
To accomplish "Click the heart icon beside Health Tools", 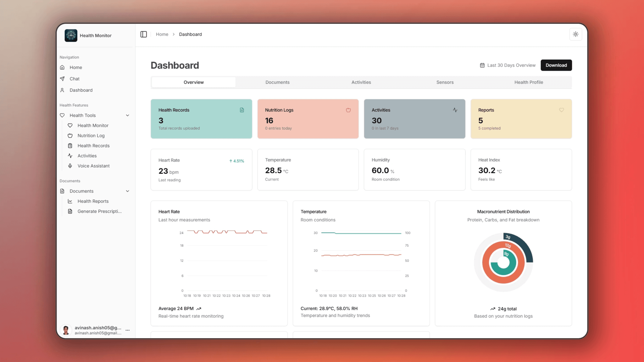I will pyautogui.click(x=62, y=115).
